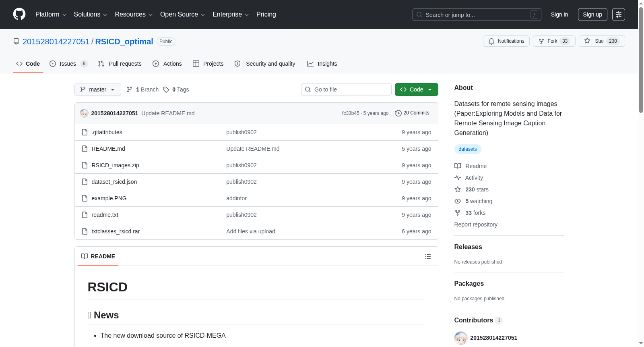Click the datasets topic tag
The image size is (644, 347).
[468, 149]
